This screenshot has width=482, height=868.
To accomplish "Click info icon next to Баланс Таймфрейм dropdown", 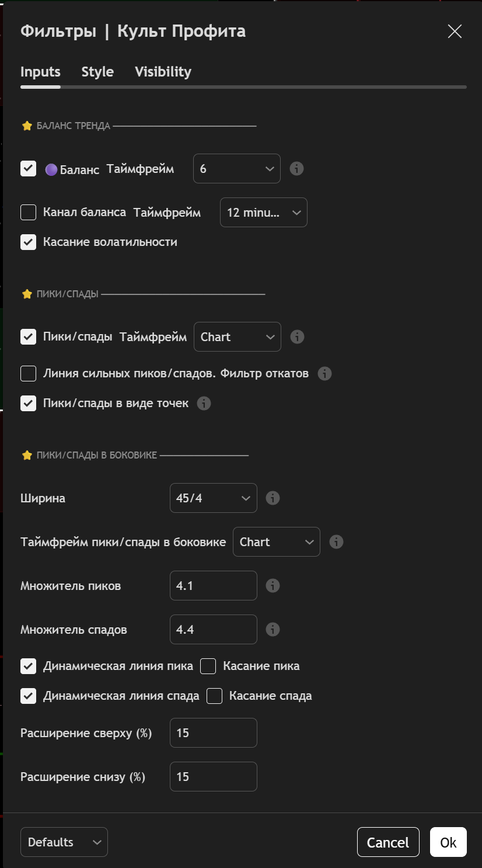I will coord(296,169).
